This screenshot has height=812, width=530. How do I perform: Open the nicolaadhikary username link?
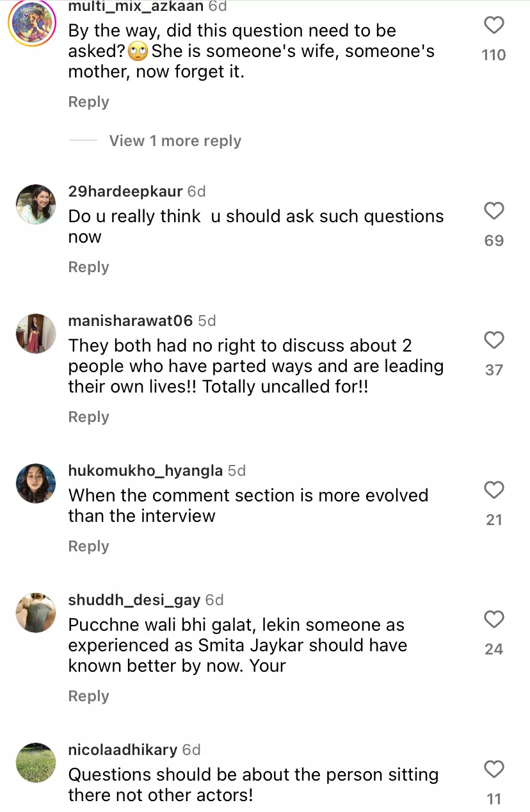123,750
